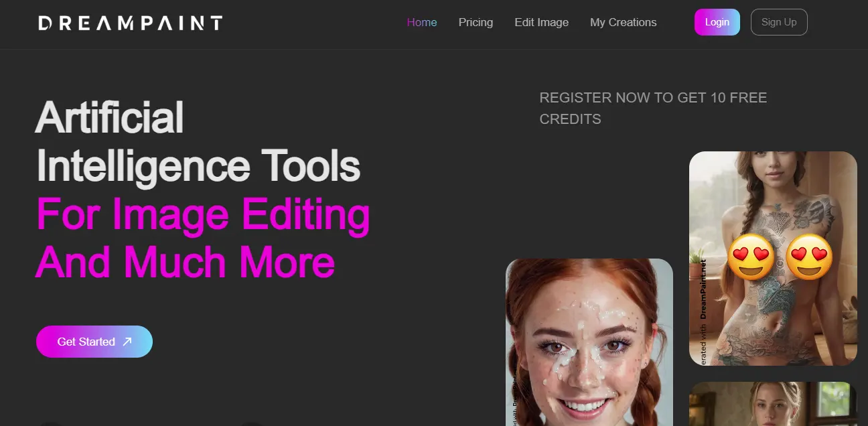Open the Home page from navigation
This screenshot has height=426, width=868.
[x=422, y=22]
